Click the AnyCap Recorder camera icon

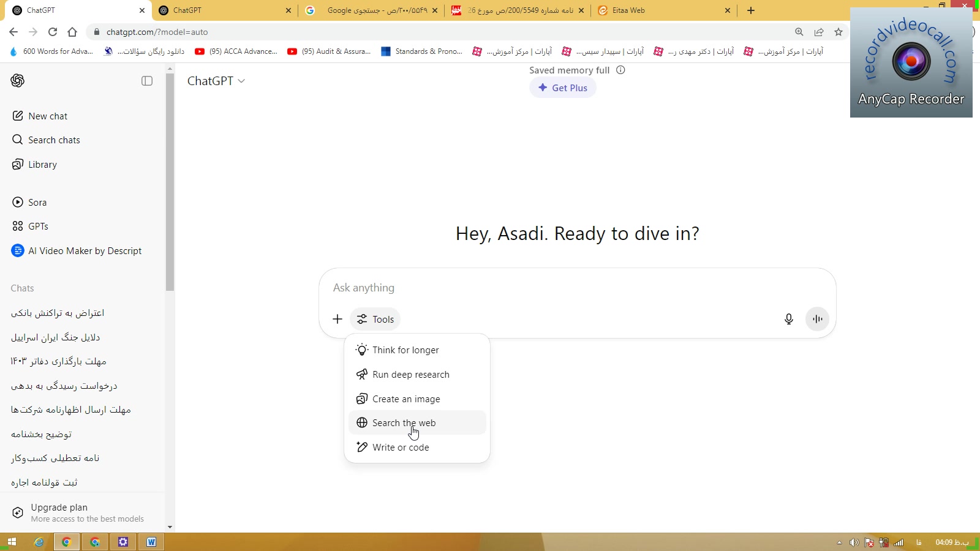911,61
